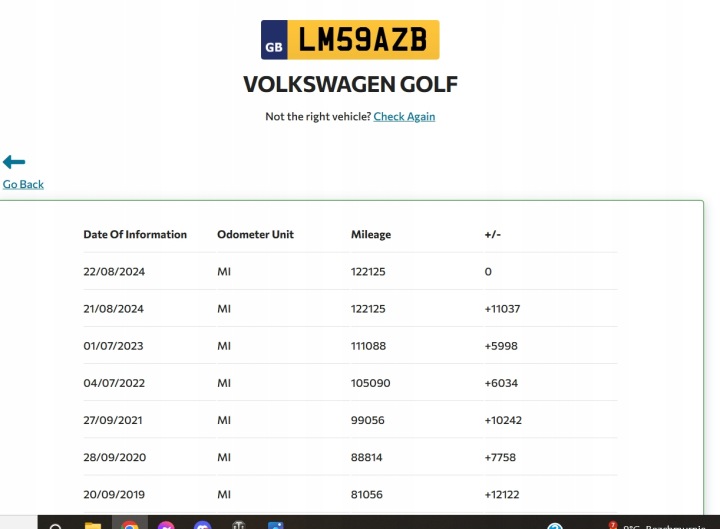The height and width of the screenshot is (529, 720).
Task: Click the MI unit in the 20/09/2019 row
Action: pyautogui.click(x=224, y=495)
